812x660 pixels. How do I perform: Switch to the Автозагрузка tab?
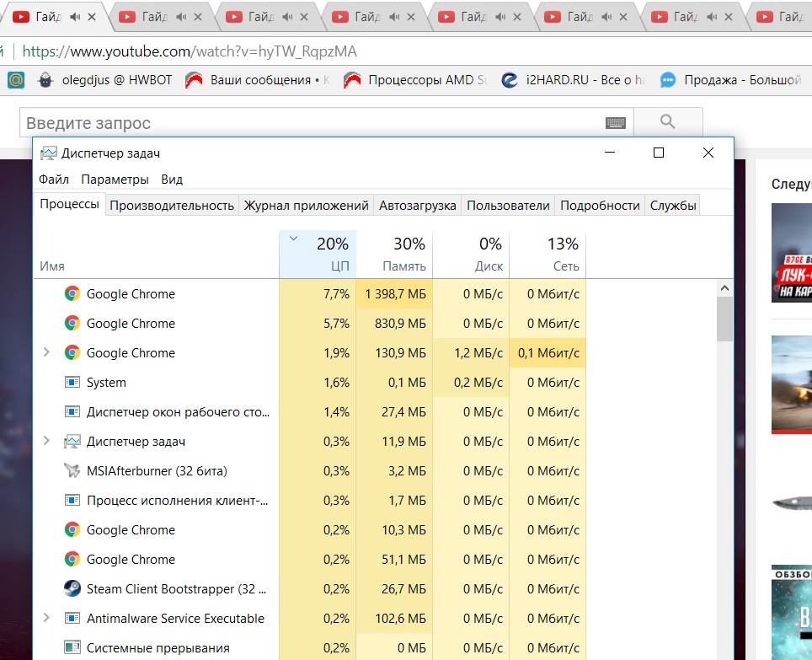tap(418, 205)
